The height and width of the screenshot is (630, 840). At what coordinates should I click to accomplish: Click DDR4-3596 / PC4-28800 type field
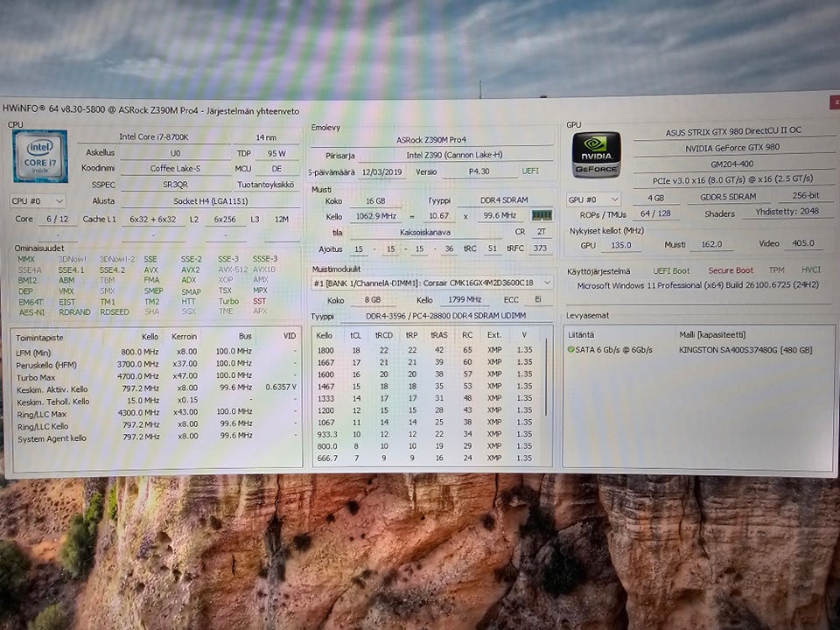tap(445, 316)
